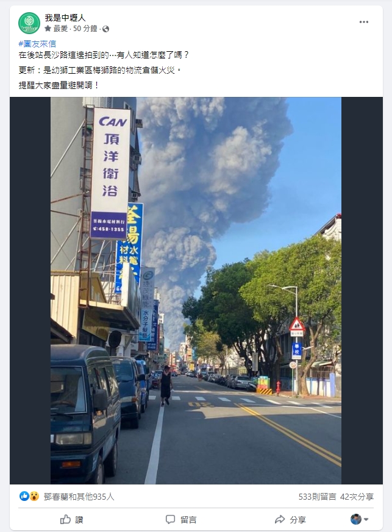
Task: View who reacted: 鄧春蘭和其他935人
Action: (79, 497)
